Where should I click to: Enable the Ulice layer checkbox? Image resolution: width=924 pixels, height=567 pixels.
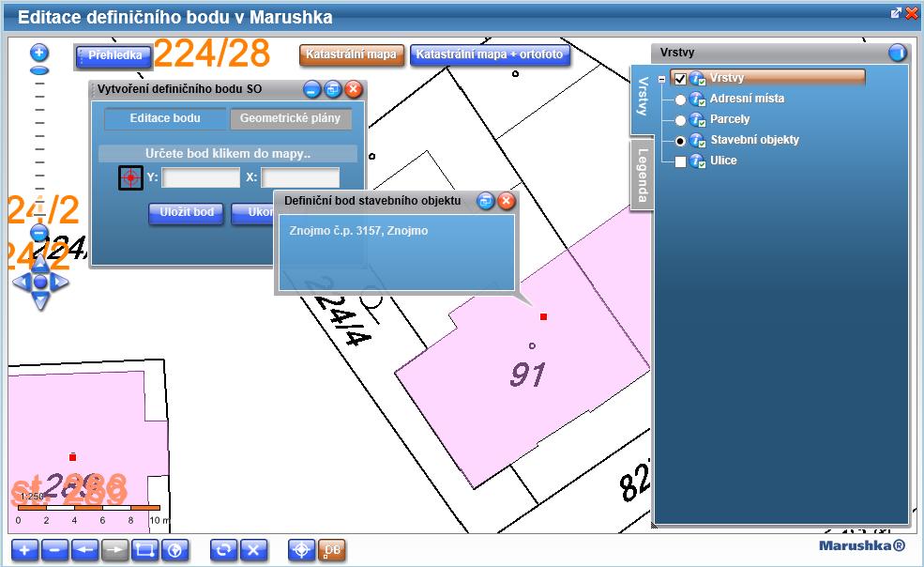(x=680, y=161)
